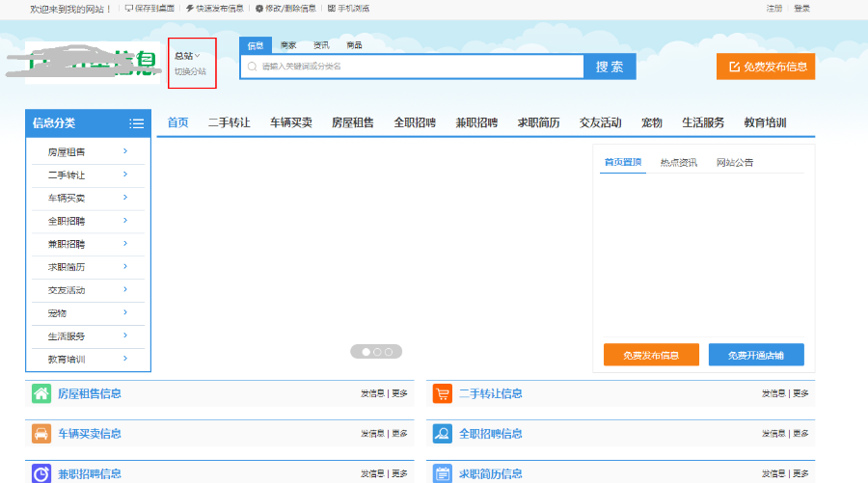Select the third carousel slide dot

pyautogui.click(x=389, y=352)
